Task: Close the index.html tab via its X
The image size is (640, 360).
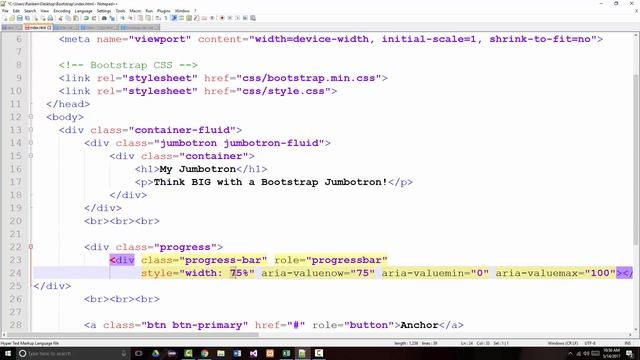Action: point(49,27)
